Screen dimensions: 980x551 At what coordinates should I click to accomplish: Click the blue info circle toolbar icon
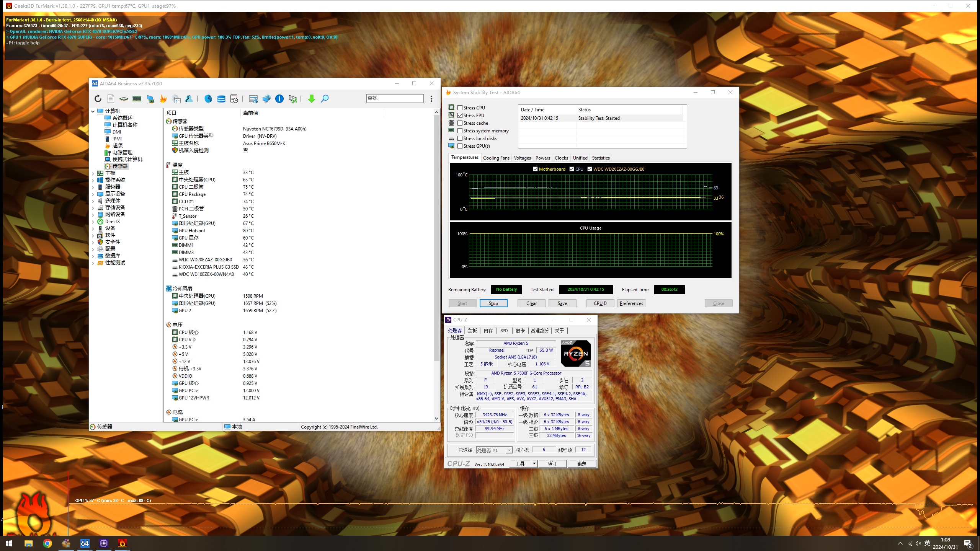click(279, 99)
